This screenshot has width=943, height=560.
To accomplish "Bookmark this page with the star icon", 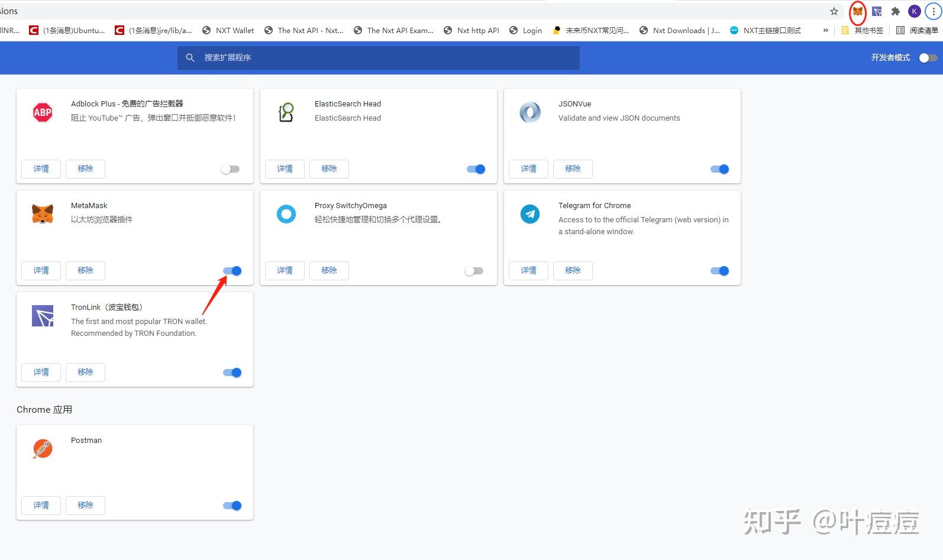I will (834, 11).
